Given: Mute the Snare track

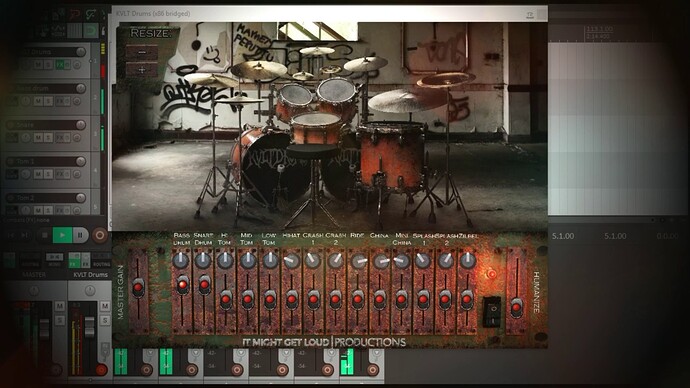Looking at the screenshot, I should click(x=38, y=138).
